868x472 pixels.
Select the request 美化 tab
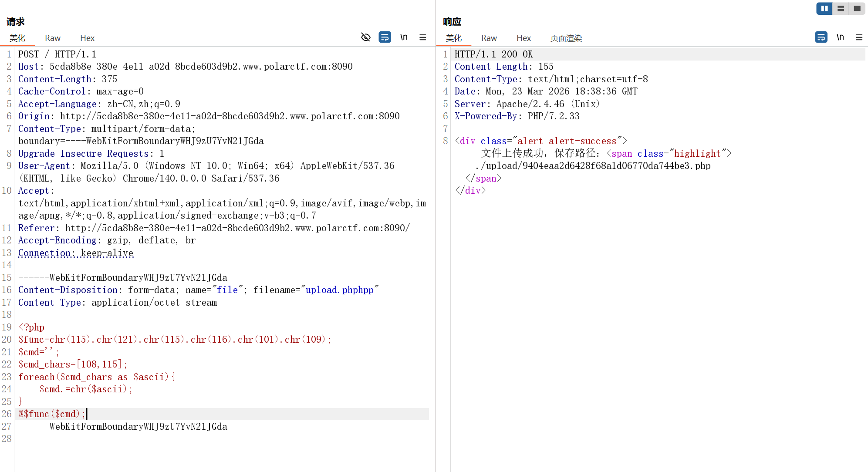pyautogui.click(x=17, y=38)
